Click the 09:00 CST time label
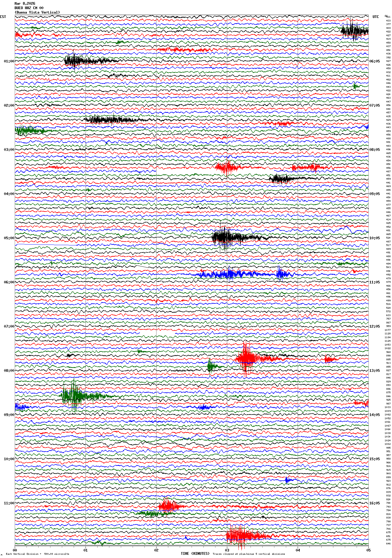The width and height of the screenshot is (392, 558). pos(9,415)
